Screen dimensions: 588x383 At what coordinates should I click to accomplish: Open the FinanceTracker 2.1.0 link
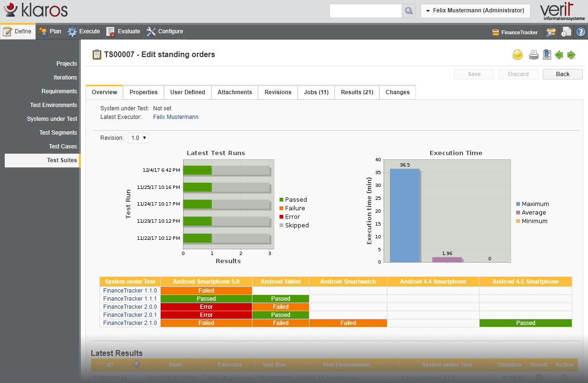click(130, 323)
